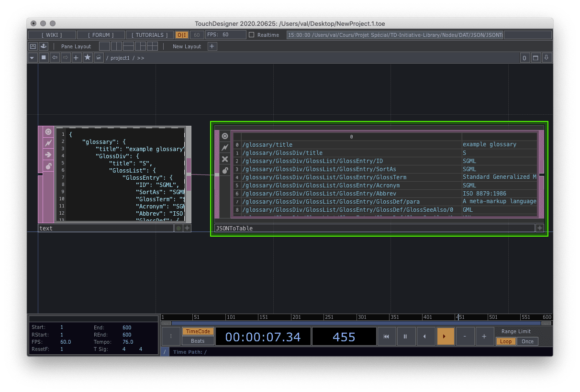Click the palette browser icon in toolbar
Image resolution: width=580 pixels, height=392 pixels.
(x=44, y=46)
